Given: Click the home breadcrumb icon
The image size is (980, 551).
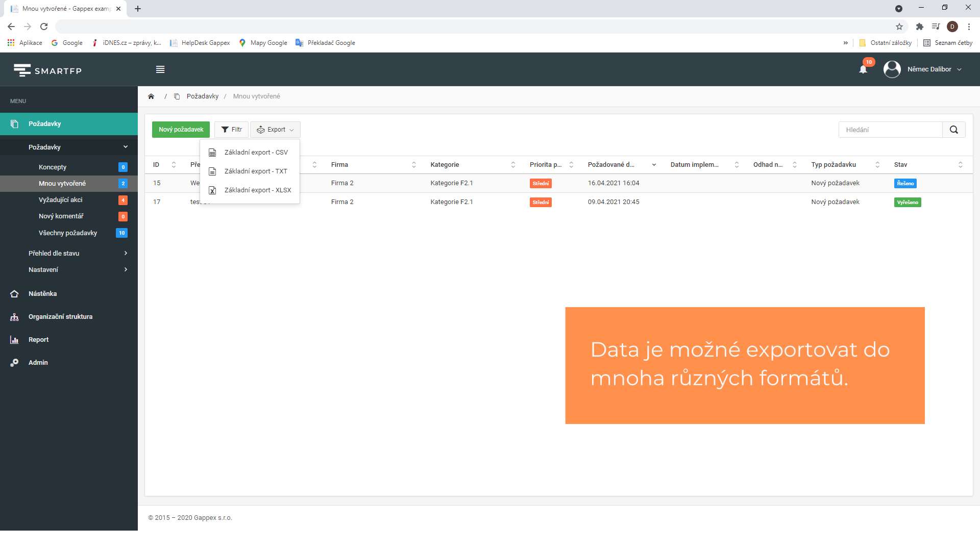Looking at the screenshot, I should point(151,96).
